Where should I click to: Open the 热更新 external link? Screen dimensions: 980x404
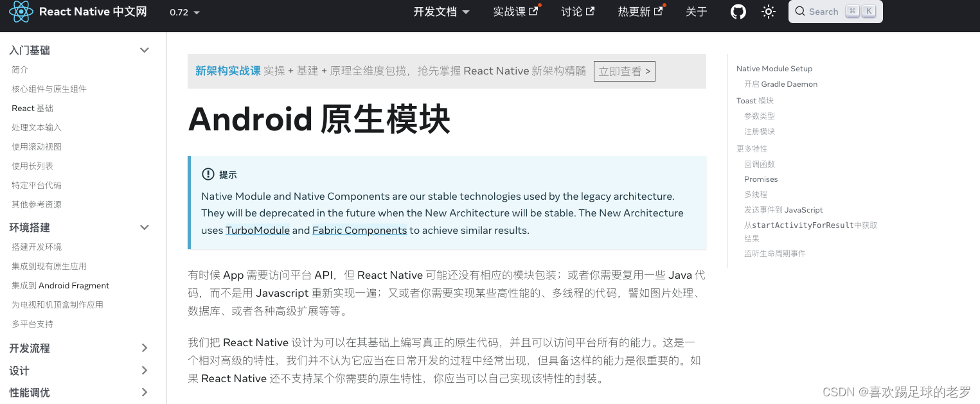pyautogui.click(x=640, y=12)
